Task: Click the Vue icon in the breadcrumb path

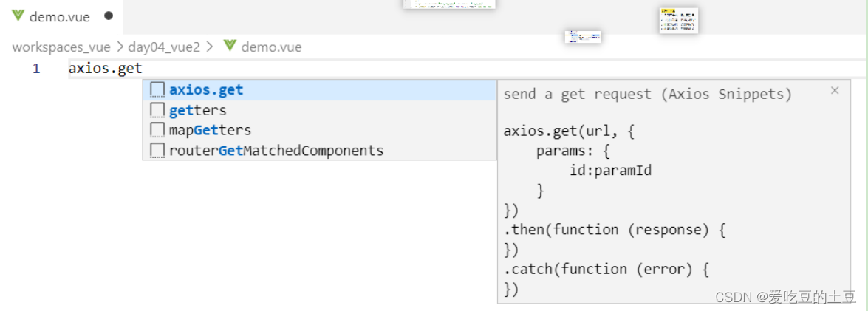Action: click(x=230, y=47)
